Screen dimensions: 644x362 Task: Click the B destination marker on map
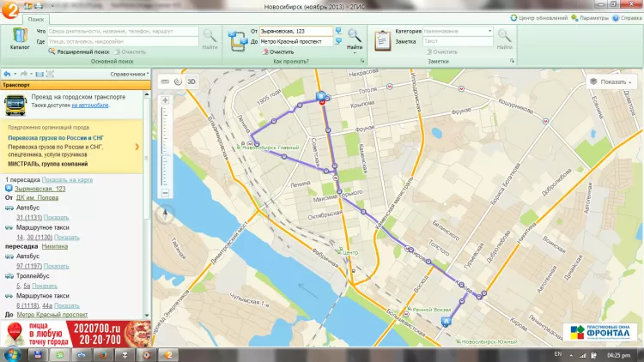tap(321, 96)
